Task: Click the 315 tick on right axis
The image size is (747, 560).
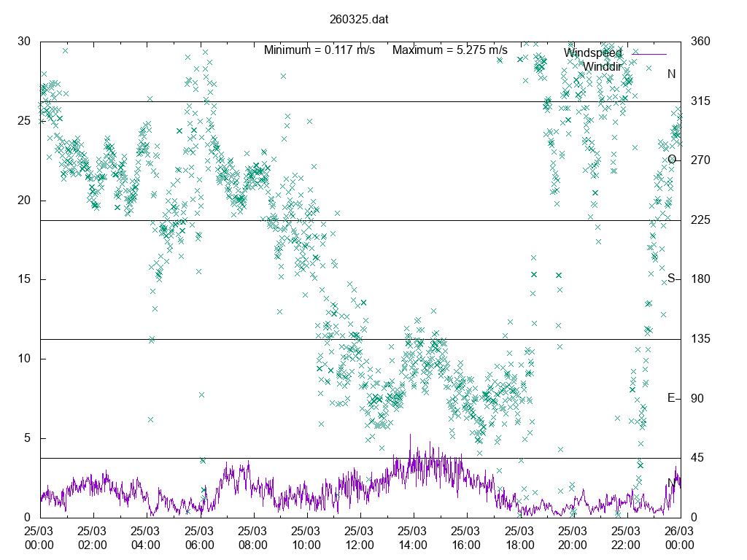Action: coord(699,101)
